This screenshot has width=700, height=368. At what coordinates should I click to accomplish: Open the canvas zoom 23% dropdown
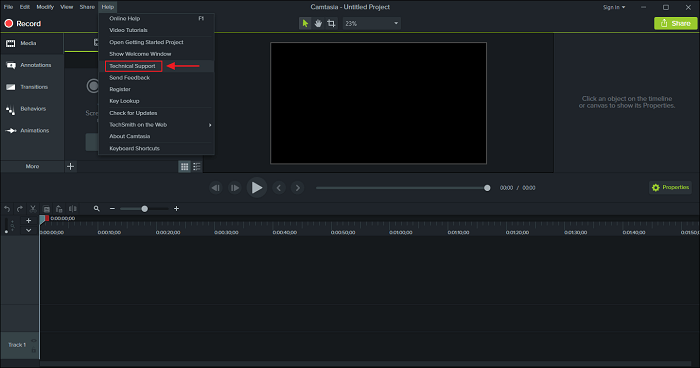tap(371, 23)
